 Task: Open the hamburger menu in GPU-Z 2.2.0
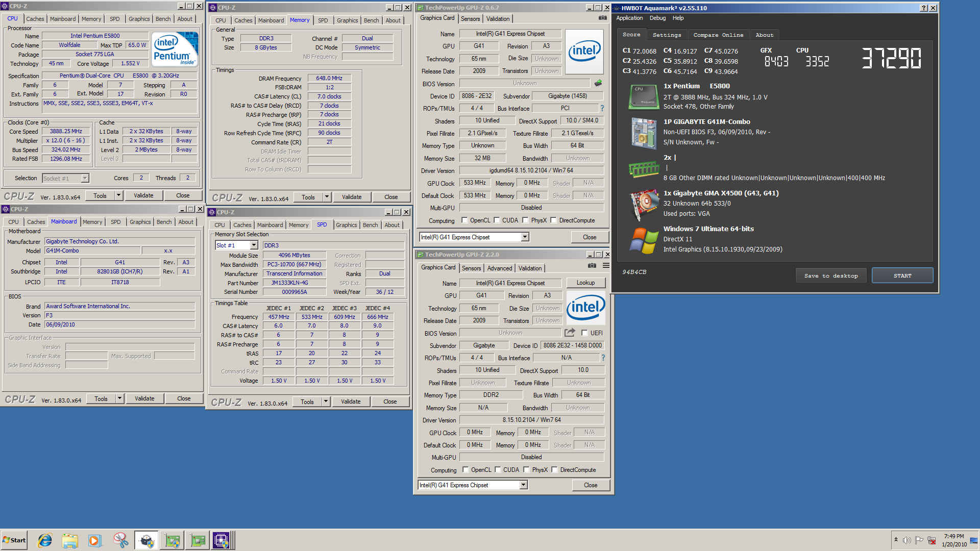point(606,265)
